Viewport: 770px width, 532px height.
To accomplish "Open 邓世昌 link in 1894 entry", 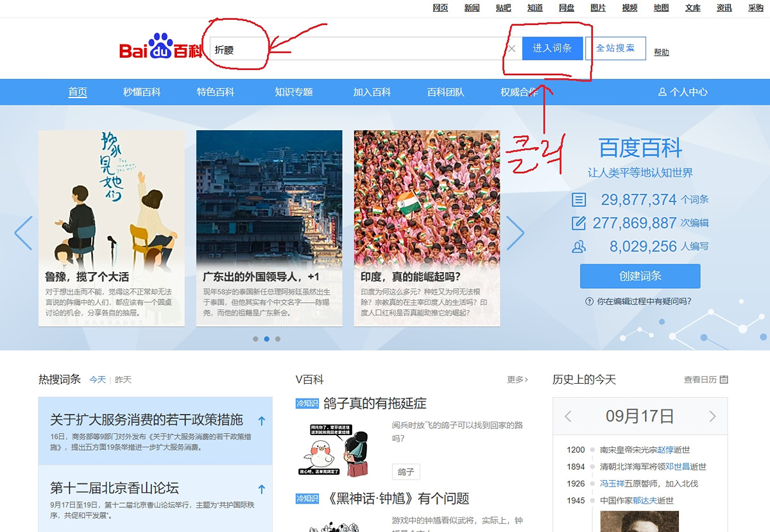I will 678,467.
